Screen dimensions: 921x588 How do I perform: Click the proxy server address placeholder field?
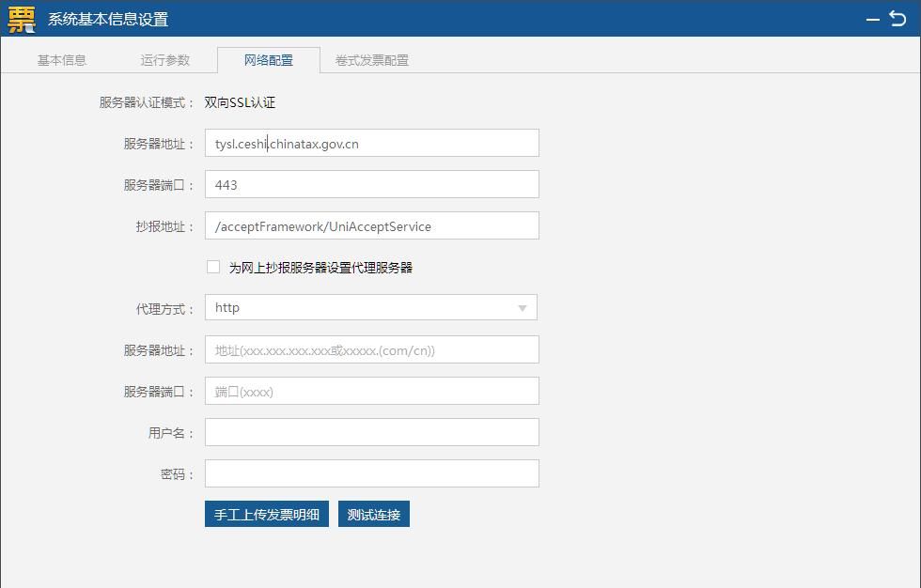(x=370, y=349)
